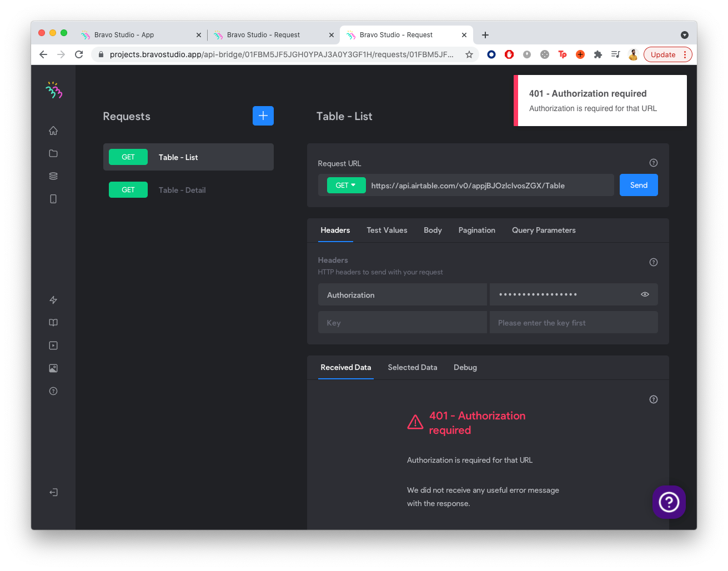Open the browser extensions puzzle icon
This screenshot has width=728, height=571.
coord(598,54)
